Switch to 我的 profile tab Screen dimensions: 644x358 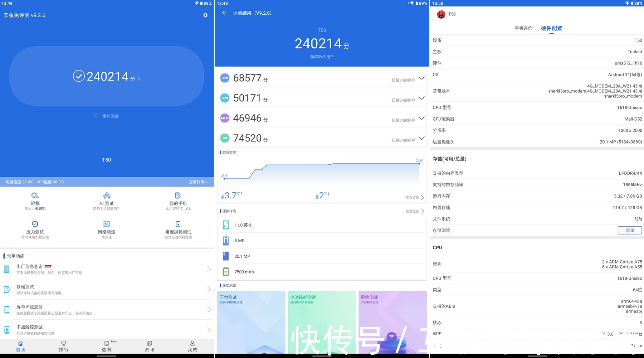coord(192,346)
